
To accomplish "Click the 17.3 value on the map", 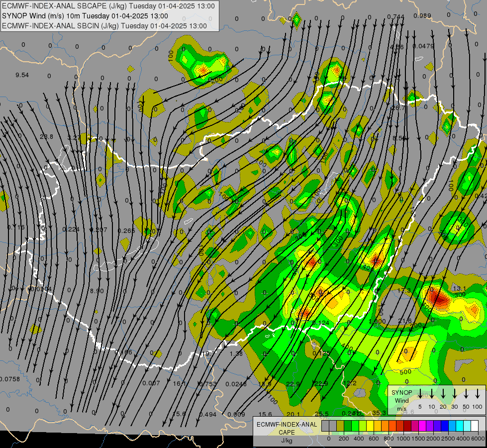I will (404, 290).
